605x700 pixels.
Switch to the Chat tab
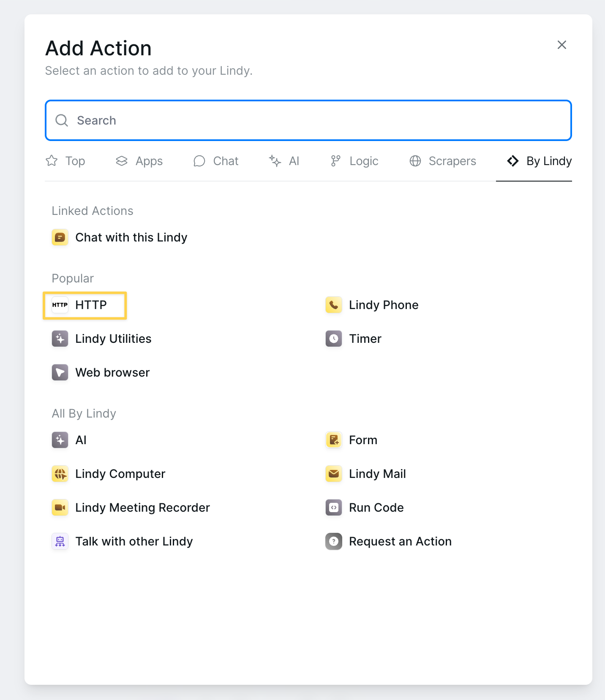216,161
